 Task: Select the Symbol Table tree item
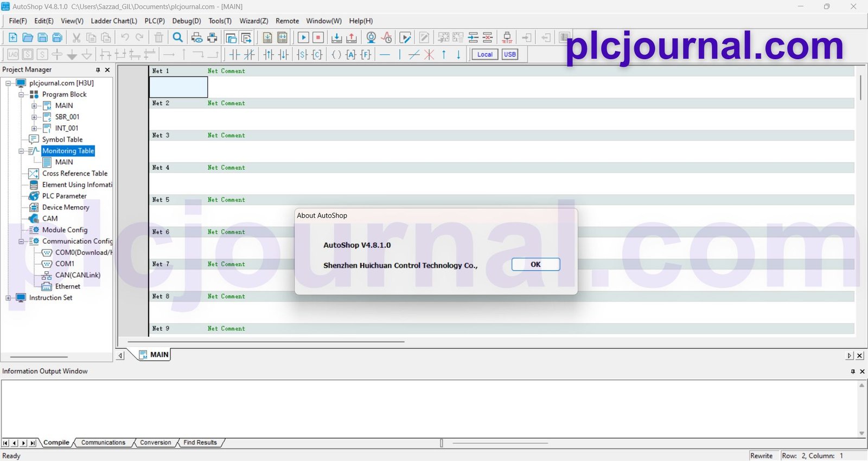[x=62, y=139]
